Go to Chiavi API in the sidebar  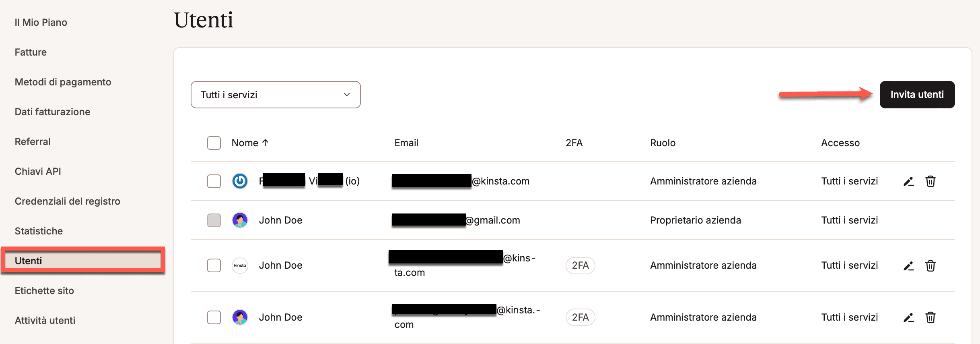coord(38,172)
